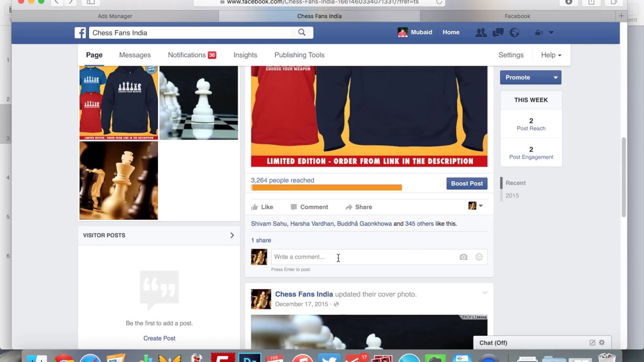Click the Chess Fans India post avatar
644x362 pixels.
click(261, 299)
